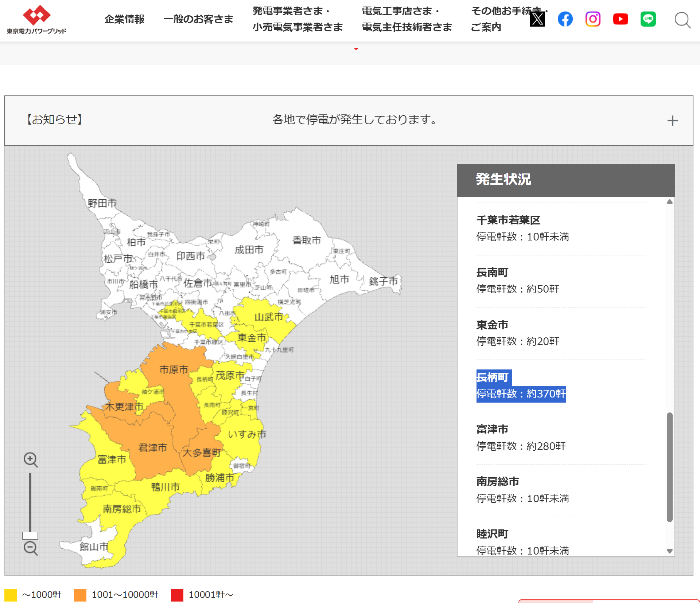Expand the お知らせ notice with plus icon
Image resolution: width=700 pixels, height=603 pixels.
pos(672,121)
